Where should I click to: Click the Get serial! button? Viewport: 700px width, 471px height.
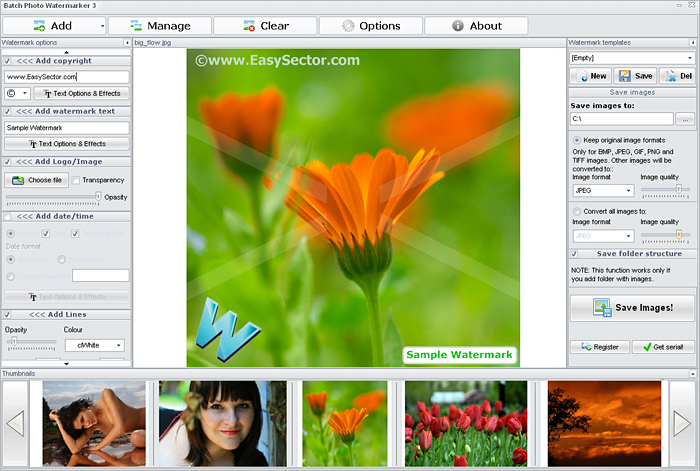(663, 347)
